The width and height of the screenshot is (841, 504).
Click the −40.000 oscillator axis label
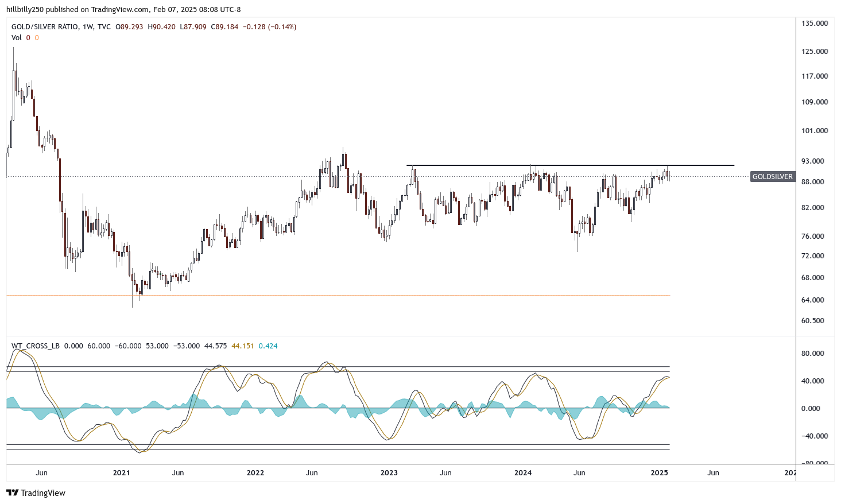point(813,436)
